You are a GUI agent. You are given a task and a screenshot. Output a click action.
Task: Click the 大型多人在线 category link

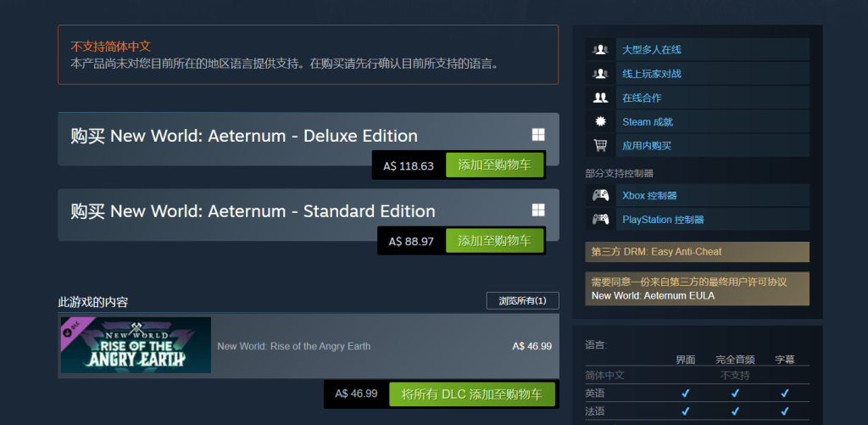(652, 50)
